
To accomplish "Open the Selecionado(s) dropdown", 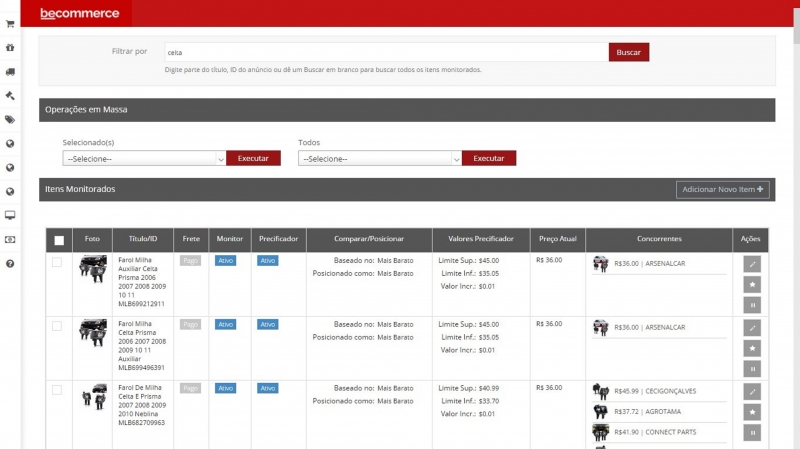I will click(x=144, y=158).
